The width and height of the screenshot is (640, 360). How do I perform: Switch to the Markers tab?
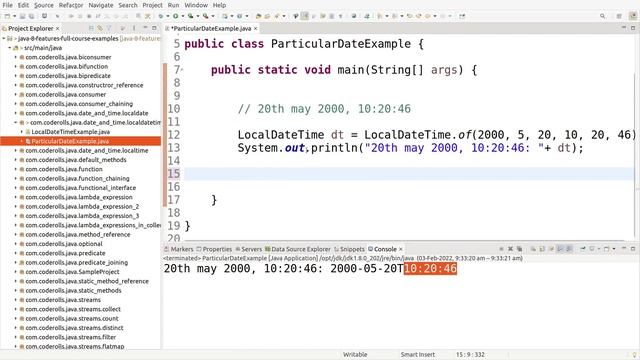178,249
